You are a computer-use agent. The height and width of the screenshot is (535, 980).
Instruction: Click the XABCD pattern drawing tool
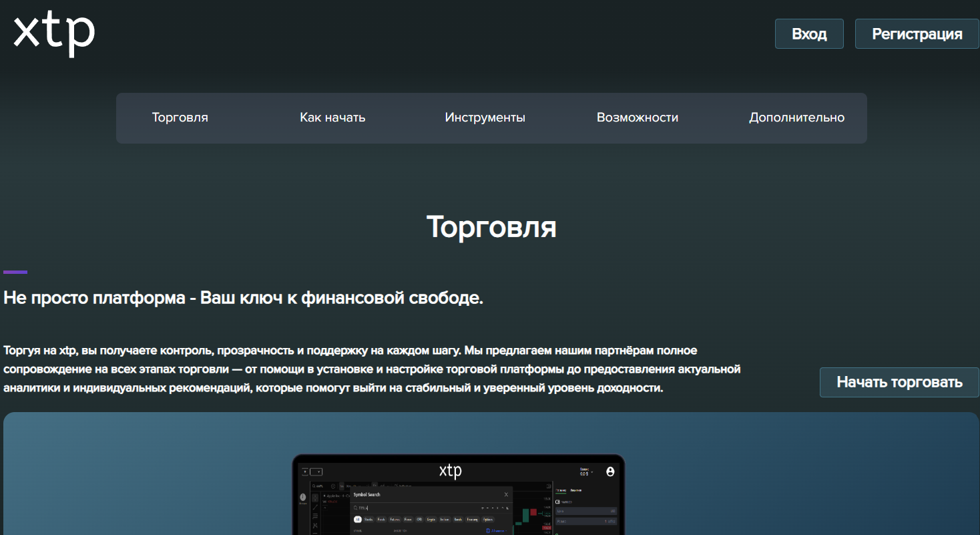click(x=315, y=526)
